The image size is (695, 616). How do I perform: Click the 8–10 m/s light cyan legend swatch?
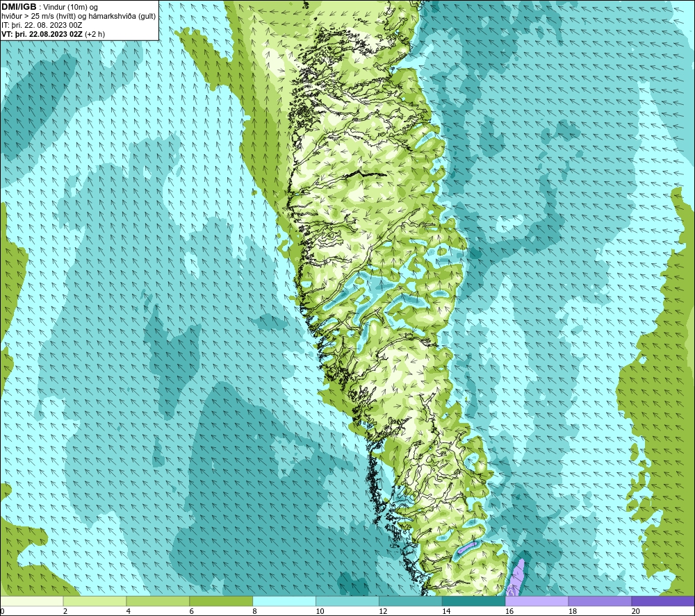(284, 601)
